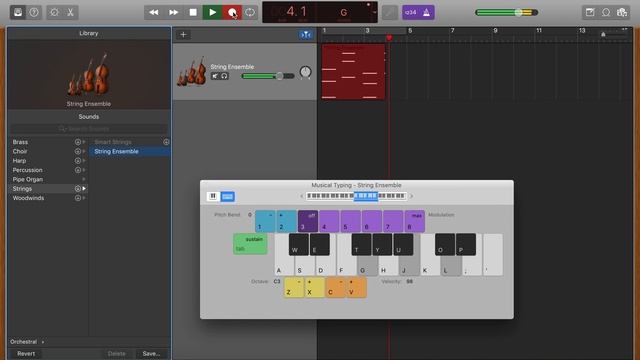Download Percussion sounds via its circle icon
The image size is (640, 360).
(78, 170)
